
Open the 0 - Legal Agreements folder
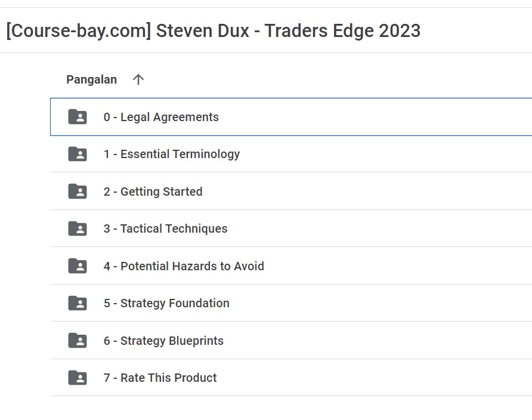(161, 117)
